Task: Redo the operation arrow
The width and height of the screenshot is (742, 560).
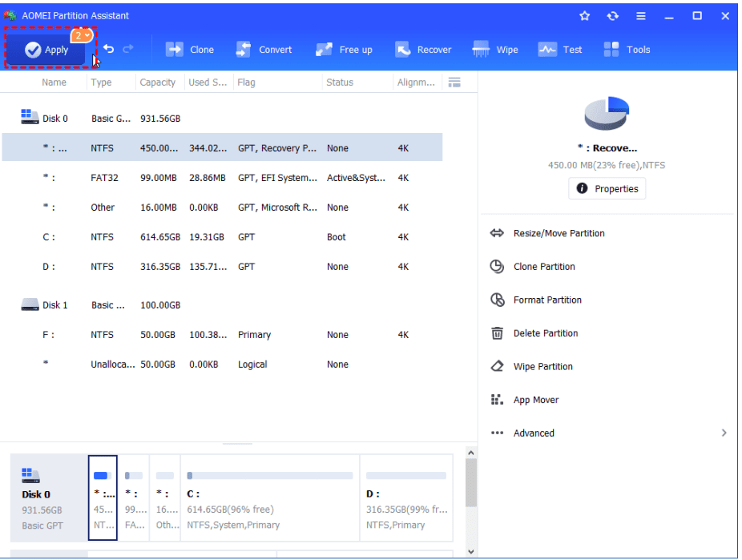Action: [128, 49]
